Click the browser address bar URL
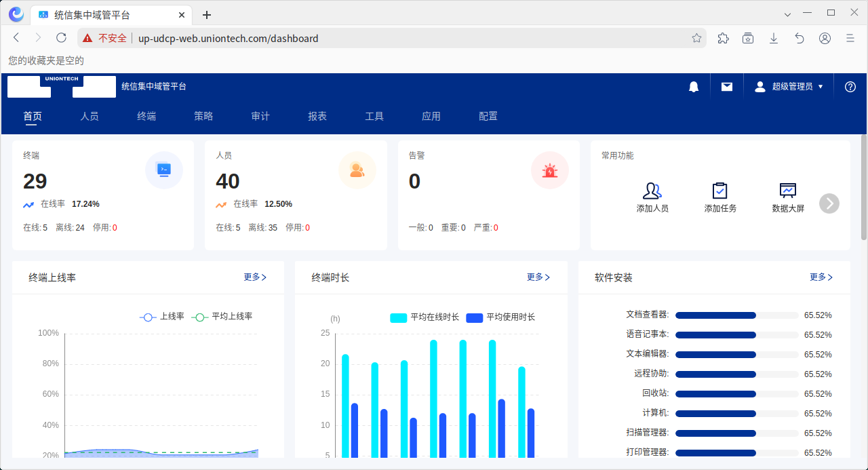This screenshot has height=470, width=868. 228,39
